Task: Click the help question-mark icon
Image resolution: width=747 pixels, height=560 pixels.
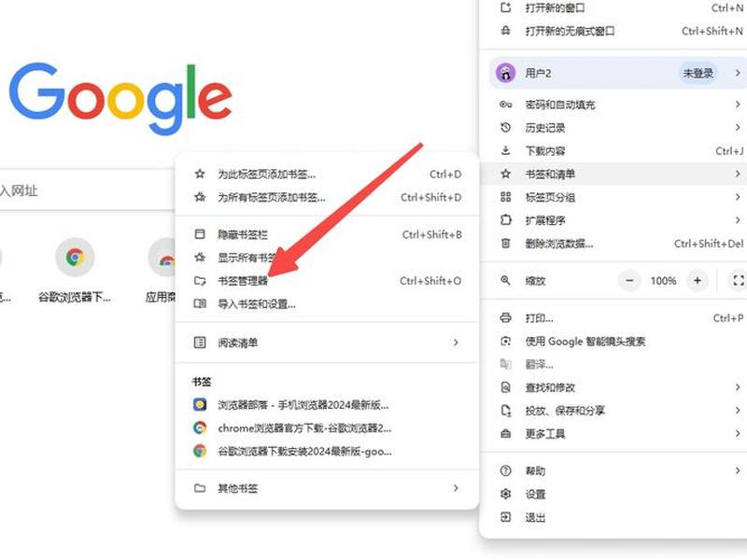Action: pos(505,471)
